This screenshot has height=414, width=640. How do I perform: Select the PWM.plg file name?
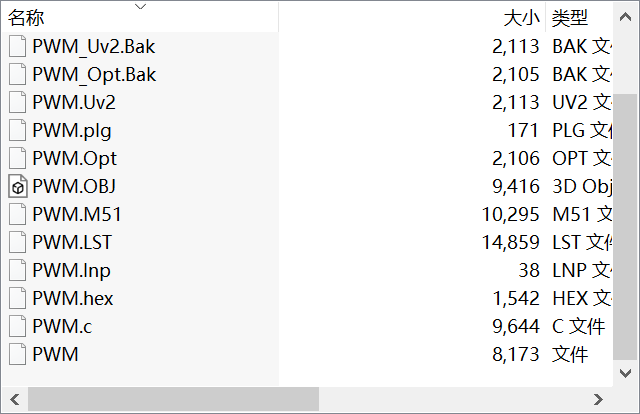pos(72,130)
